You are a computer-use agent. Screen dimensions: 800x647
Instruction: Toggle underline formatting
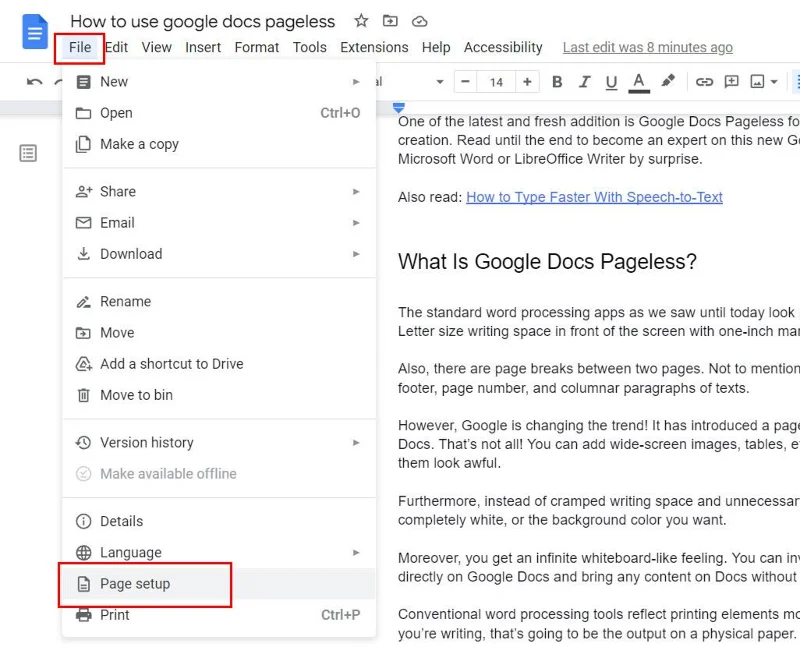611,82
